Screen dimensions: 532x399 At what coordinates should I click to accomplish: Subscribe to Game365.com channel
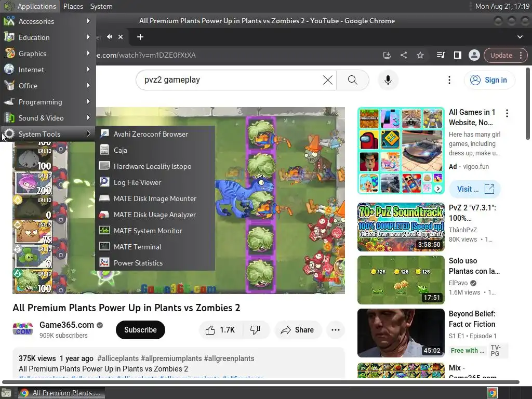point(140,330)
